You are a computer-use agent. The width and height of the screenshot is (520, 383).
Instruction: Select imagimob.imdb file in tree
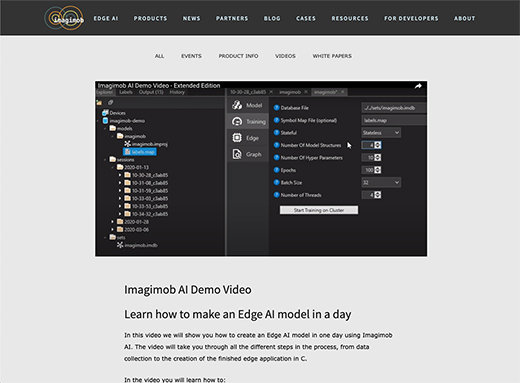(x=137, y=245)
